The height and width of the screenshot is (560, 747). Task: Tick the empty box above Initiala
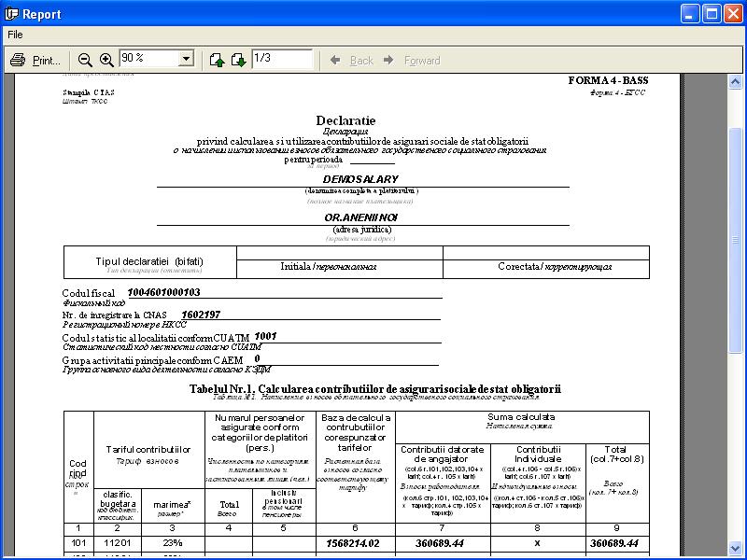339,252
